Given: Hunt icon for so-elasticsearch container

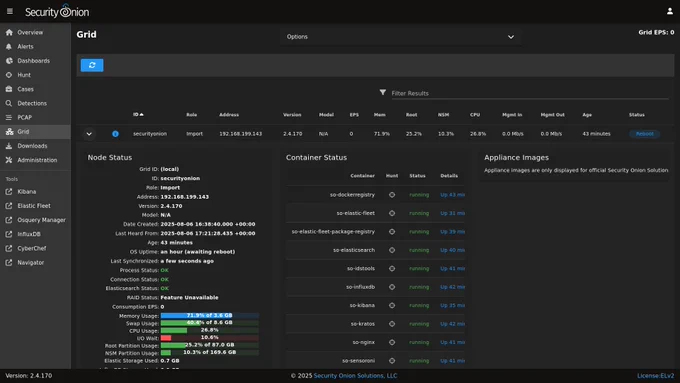Looking at the screenshot, I should click(x=392, y=250).
